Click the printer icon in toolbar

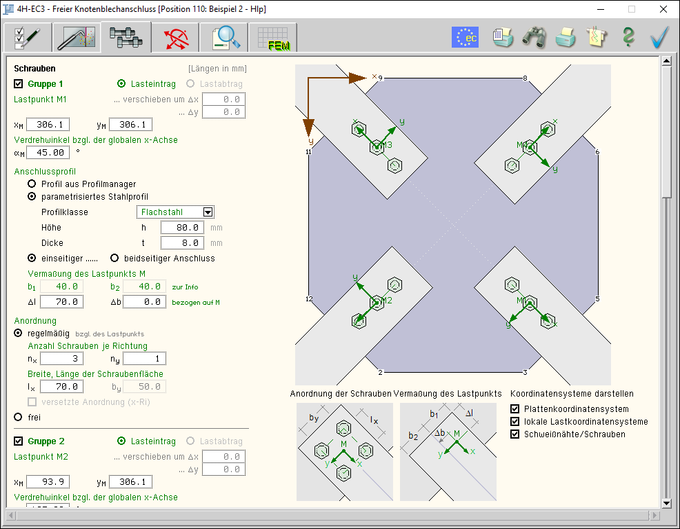click(566, 37)
